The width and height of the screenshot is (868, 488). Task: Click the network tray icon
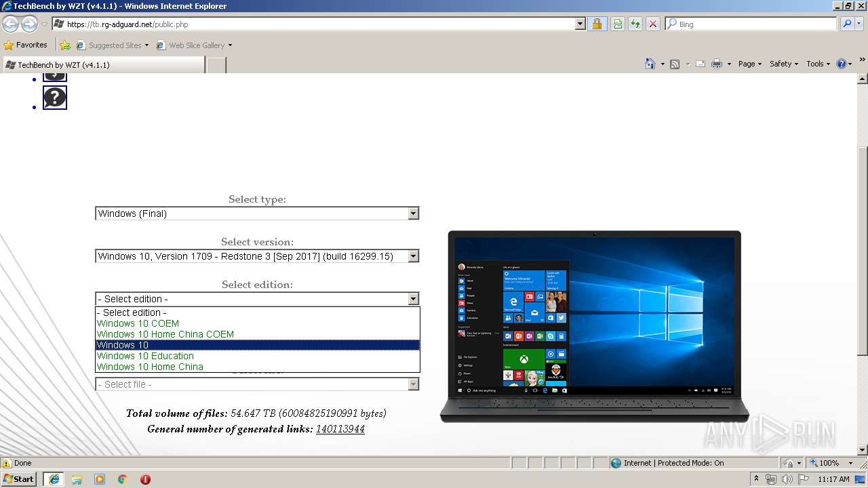point(771,479)
